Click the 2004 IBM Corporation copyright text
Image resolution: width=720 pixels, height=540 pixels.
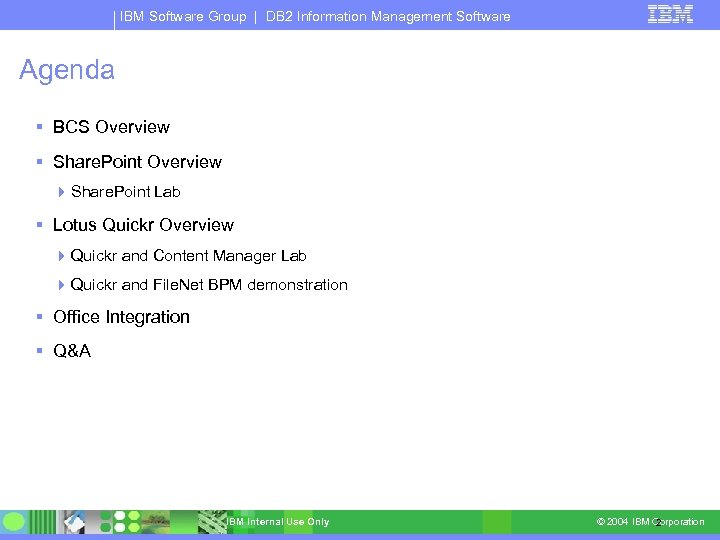pyautogui.click(x=650, y=522)
